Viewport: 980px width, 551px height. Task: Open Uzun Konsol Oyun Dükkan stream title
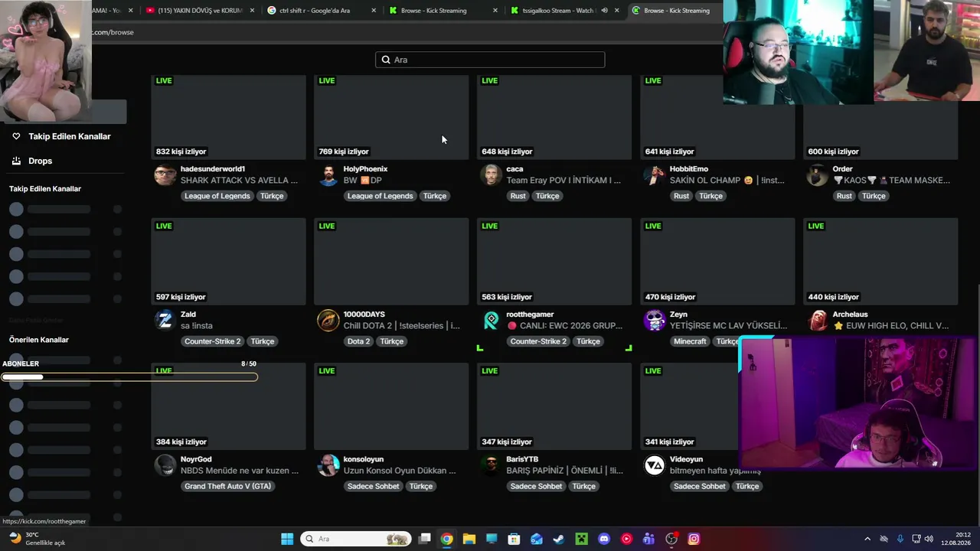[x=400, y=471]
